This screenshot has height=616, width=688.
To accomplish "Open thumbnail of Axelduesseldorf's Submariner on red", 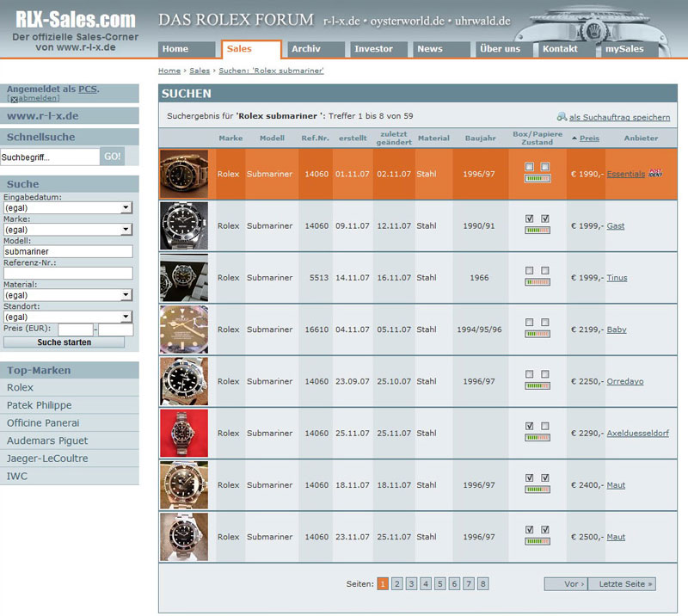I will 184,433.
